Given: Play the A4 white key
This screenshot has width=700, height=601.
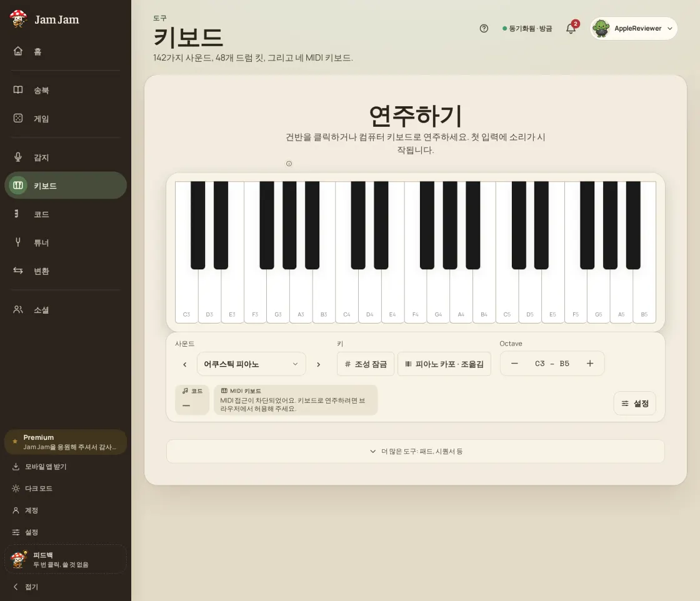Looking at the screenshot, I should coord(461,297).
